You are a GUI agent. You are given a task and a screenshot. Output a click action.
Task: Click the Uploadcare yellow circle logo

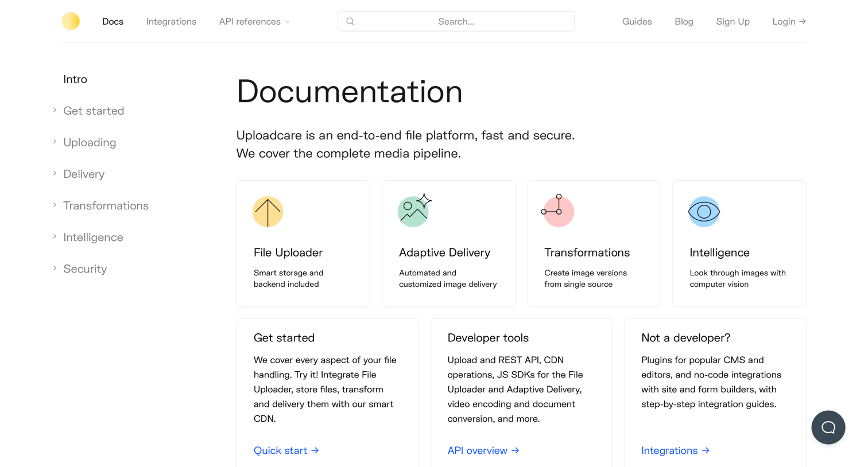[x=71, y=21]
